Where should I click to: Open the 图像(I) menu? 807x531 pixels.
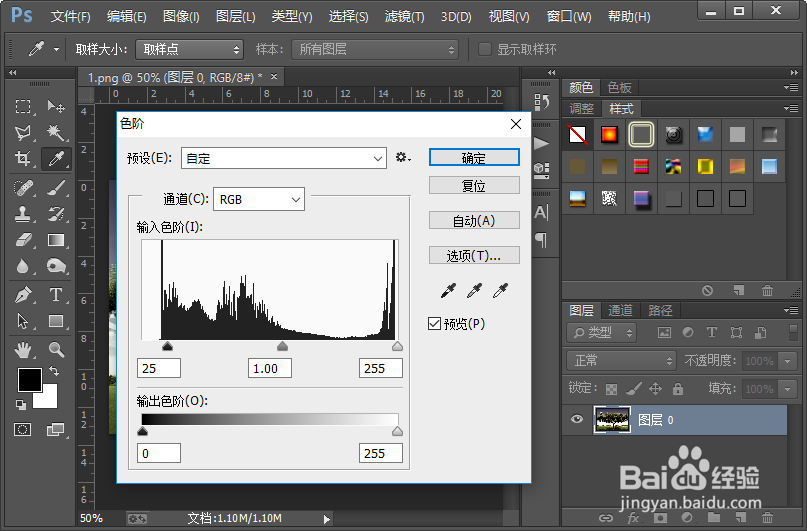(x=181, y=17)
